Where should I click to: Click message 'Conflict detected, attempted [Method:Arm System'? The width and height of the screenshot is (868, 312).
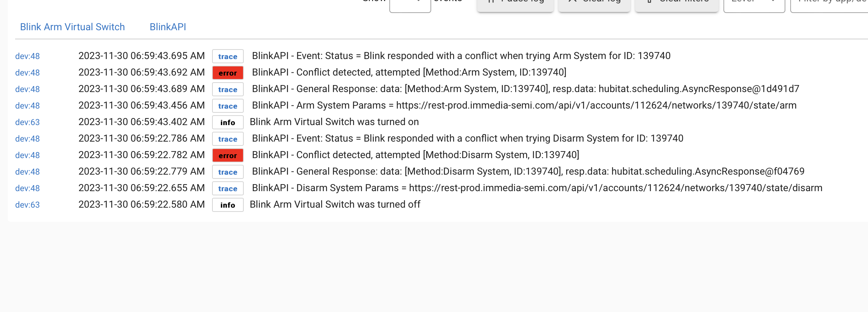tap(409, 72)
